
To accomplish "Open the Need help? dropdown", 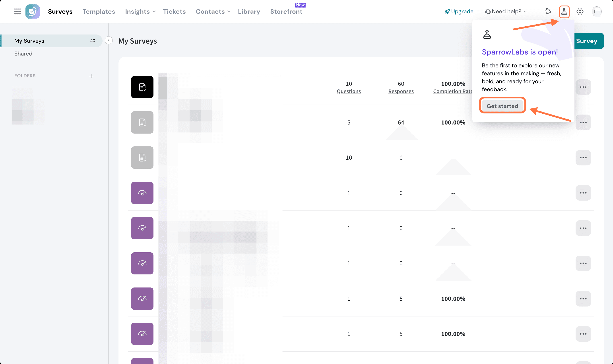I will click(506, 11).
